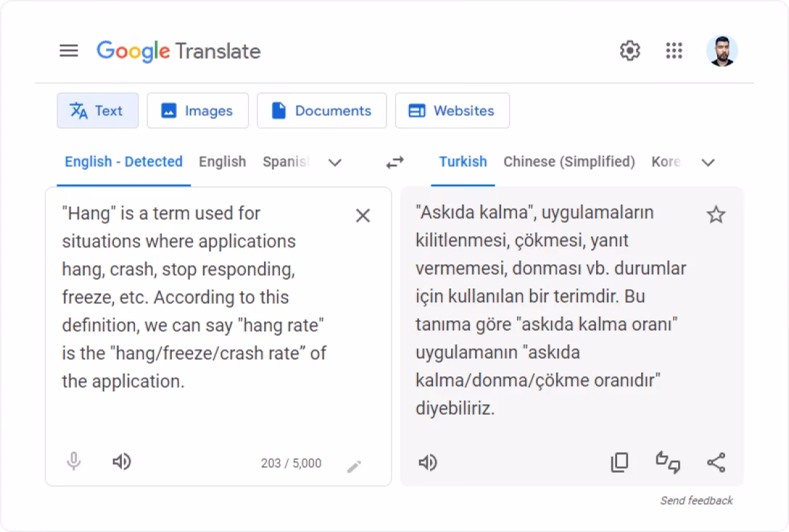The image size is (789, 532).
Task: Expand the source language list
Action: 334,162
